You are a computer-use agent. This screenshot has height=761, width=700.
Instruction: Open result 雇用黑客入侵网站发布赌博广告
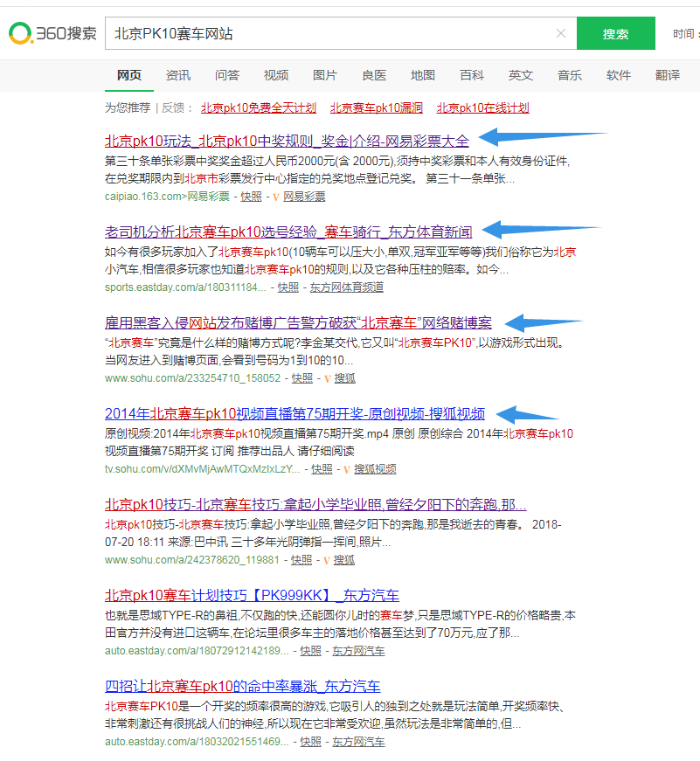tap(298, 322)
